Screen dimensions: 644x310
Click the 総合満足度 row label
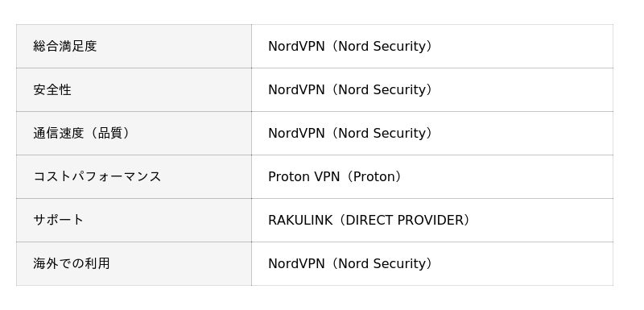pyautogui.click(x=65, y=47)
